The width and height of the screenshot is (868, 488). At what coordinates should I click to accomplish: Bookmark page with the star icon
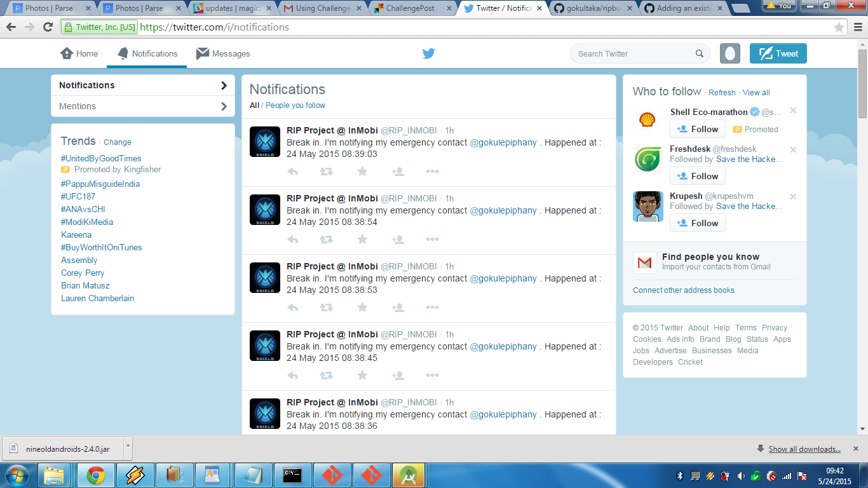click(x=839, y=27)
